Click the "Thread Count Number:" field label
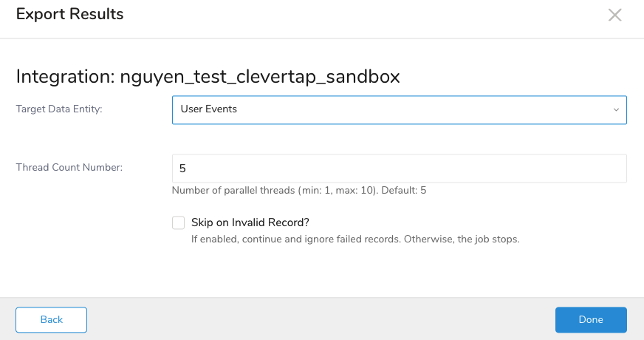 click(69, 168)
